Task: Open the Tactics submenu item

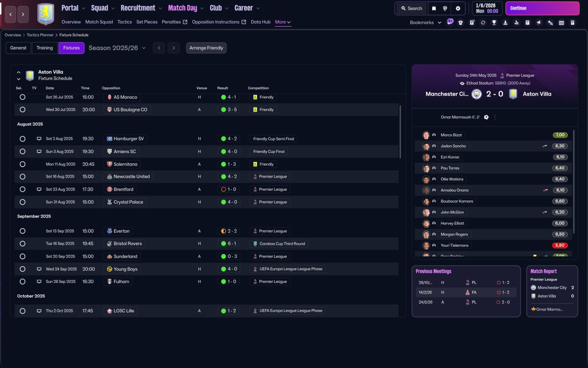Action: tap(124, 22)
